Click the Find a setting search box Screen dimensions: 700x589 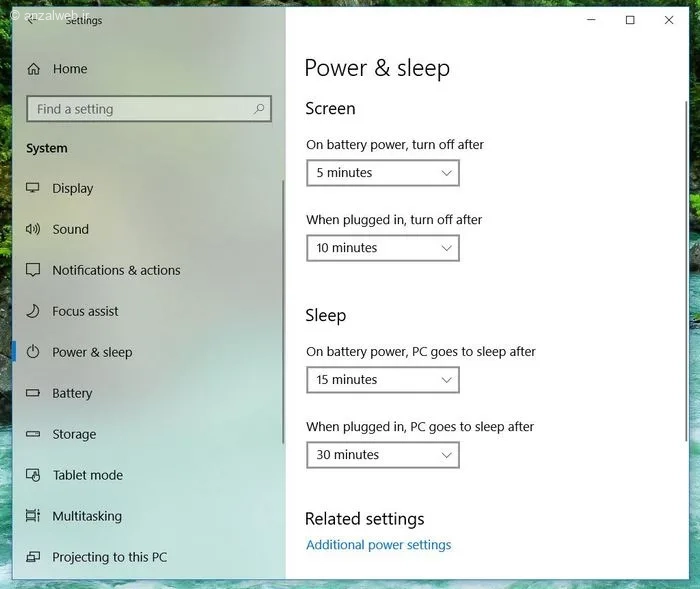point(140,109)
